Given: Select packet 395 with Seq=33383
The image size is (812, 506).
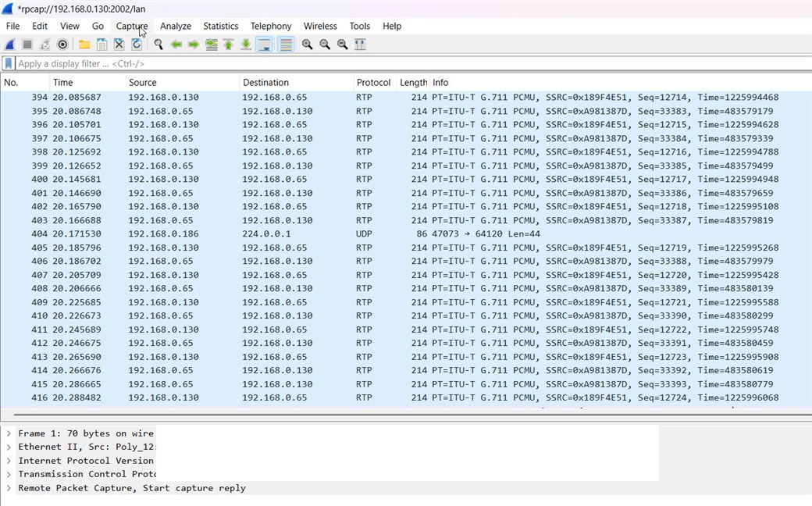Looking at the screenshot, I should [x=406, y=112].
